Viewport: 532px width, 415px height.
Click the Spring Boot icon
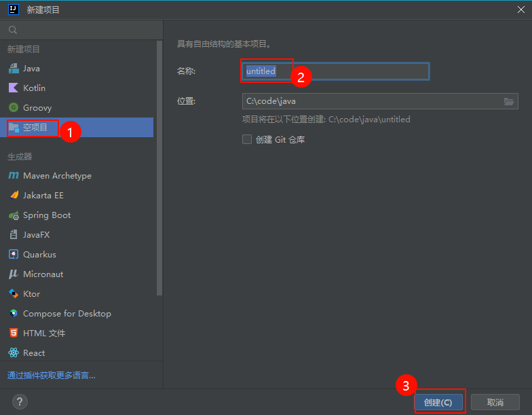(x=14, y=215)
